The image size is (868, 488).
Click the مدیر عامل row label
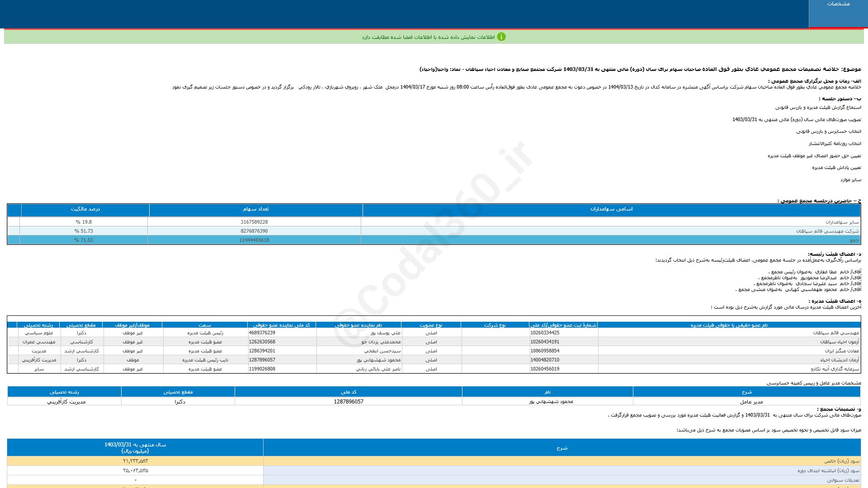(751, 402)
